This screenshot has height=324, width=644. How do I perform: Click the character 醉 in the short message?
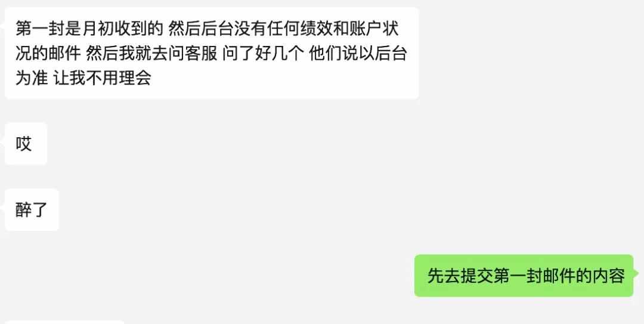pyautogui.click(x=23, y=209)
